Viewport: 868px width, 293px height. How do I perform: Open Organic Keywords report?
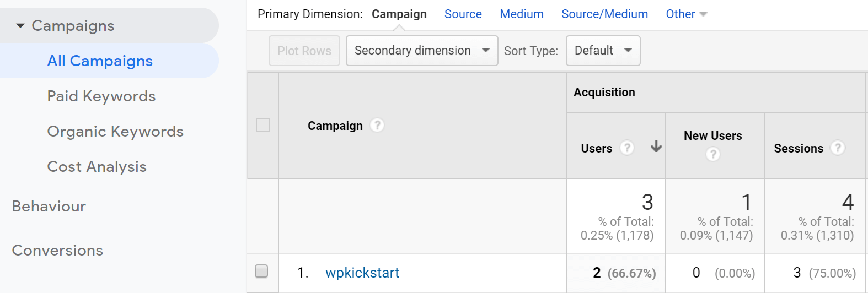115,132
